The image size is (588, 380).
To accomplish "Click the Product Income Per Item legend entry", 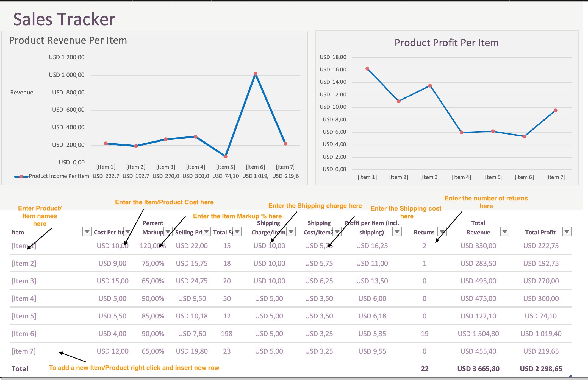I will pos(59,176).
